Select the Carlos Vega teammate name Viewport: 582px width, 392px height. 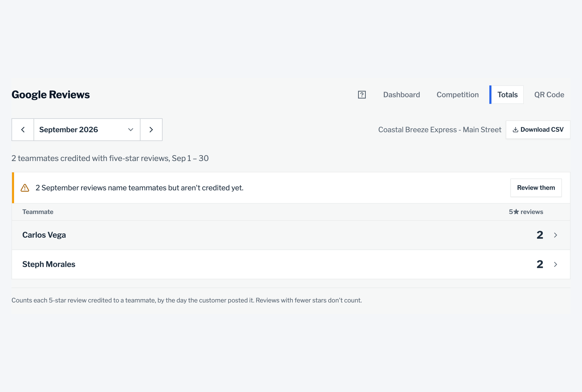(44, 235)
